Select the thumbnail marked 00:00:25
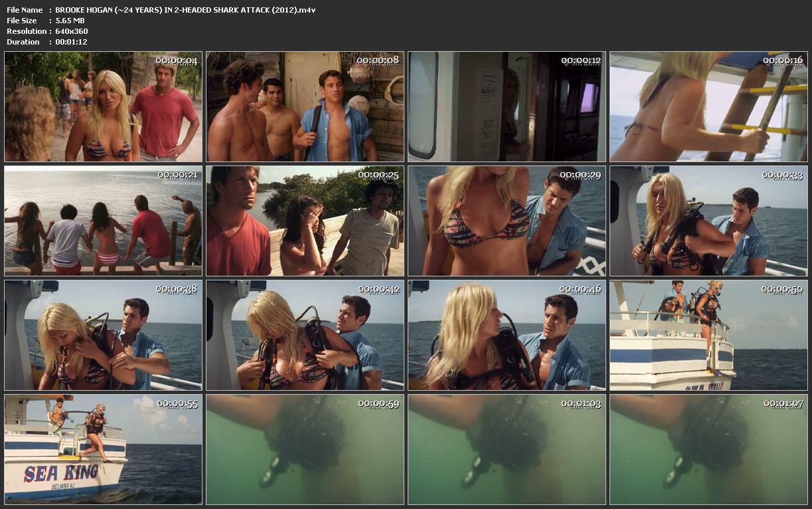Screen dimensions: 812x509 tap(305, 221)
